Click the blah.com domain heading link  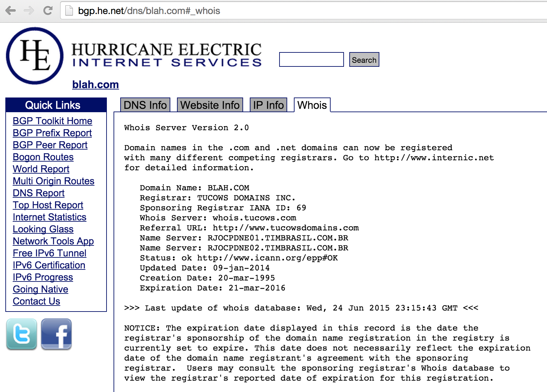(x=96, y=84)
